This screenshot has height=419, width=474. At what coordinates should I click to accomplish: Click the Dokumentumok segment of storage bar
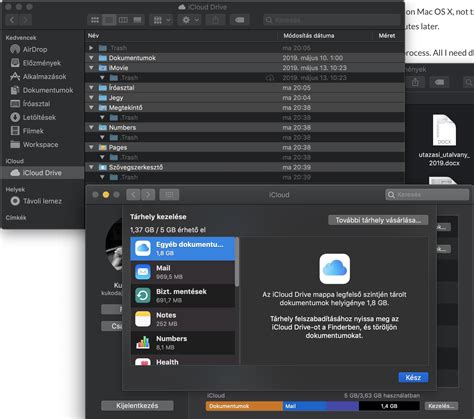(244, 406)
